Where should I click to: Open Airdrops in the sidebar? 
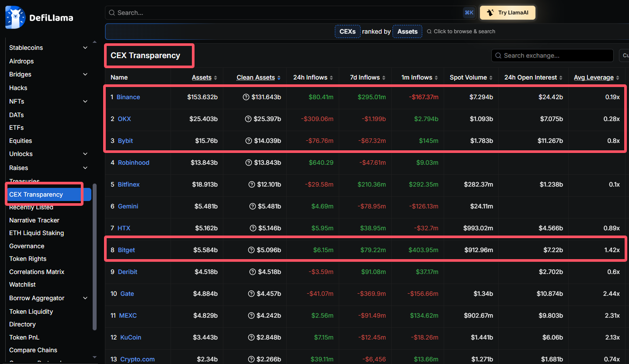(x=21, y=61)
